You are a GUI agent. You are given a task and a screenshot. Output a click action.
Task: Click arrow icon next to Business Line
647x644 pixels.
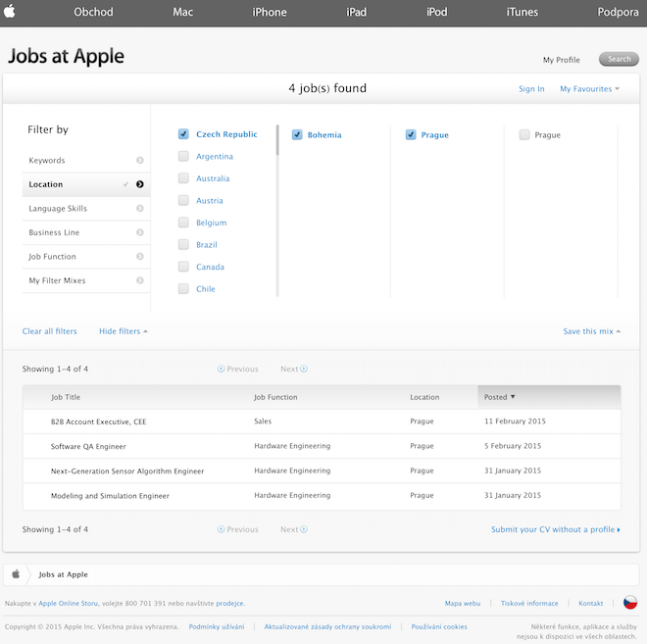pyautogui.click(x=140, y=232)
